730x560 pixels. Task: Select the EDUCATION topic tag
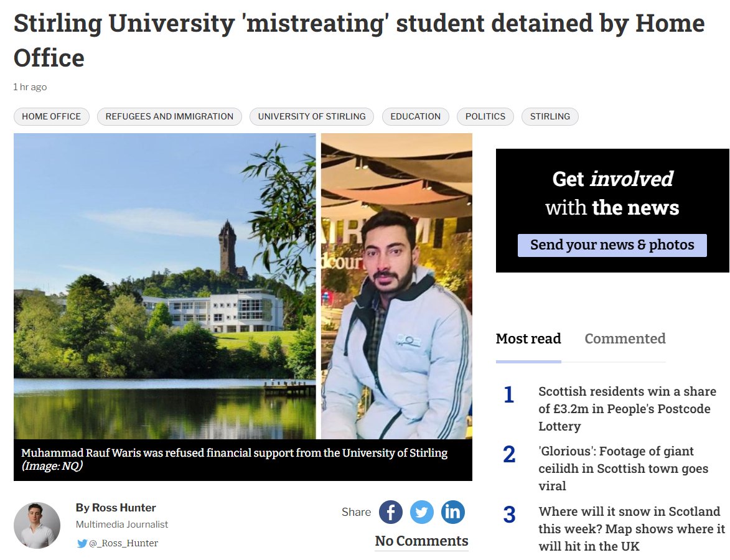tap(415, 116)
